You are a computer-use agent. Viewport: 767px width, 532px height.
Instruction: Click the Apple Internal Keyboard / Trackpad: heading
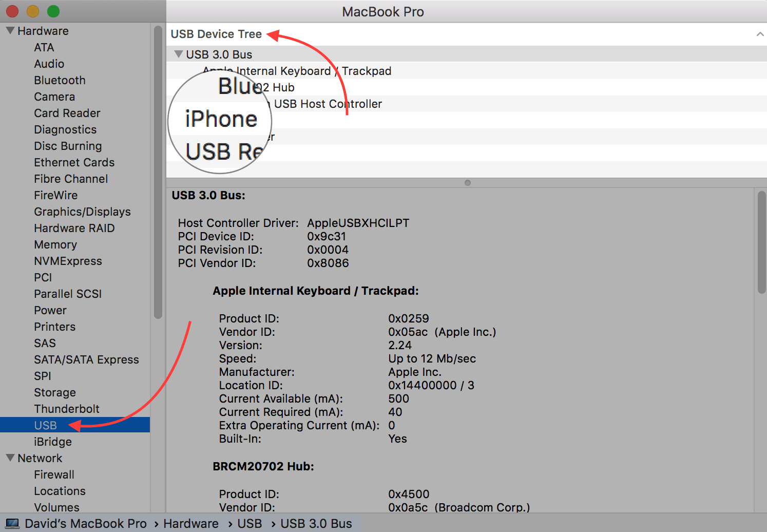316,291
